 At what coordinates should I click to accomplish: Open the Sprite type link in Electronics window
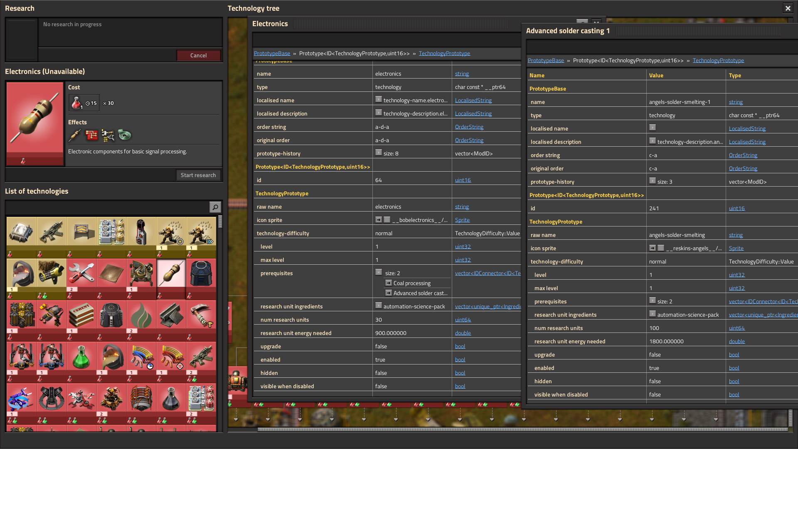point(462,220)
